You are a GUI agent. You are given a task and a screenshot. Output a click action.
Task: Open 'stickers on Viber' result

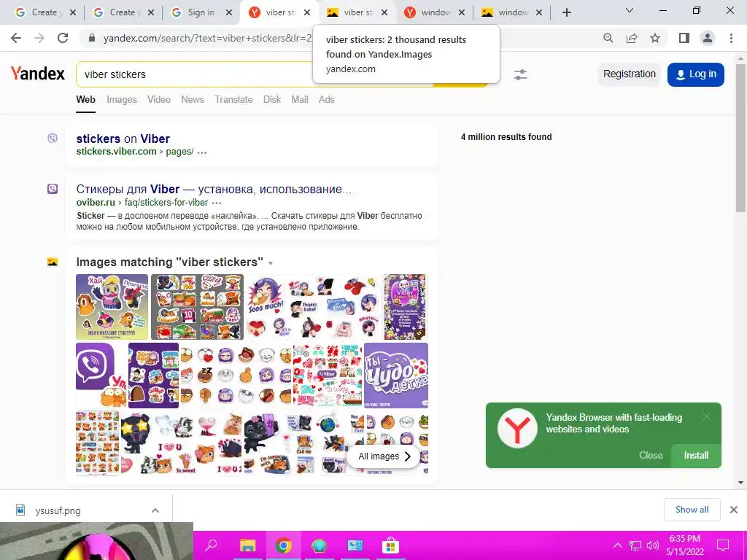click(123, 139)
